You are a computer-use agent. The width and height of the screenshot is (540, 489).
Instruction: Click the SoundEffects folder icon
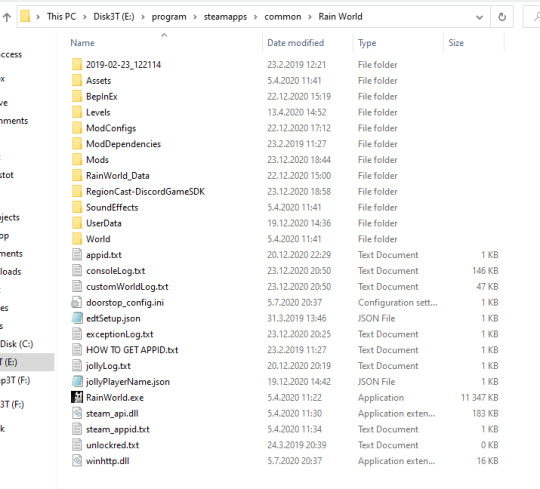pyautogui.click(x=77, y=207)
